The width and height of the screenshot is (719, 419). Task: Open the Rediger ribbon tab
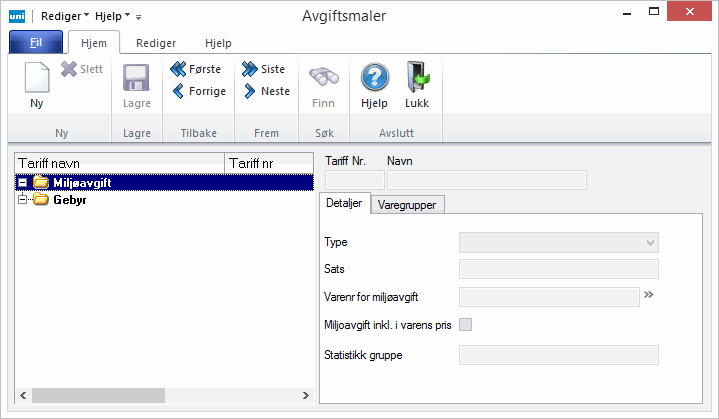(155, 43)
